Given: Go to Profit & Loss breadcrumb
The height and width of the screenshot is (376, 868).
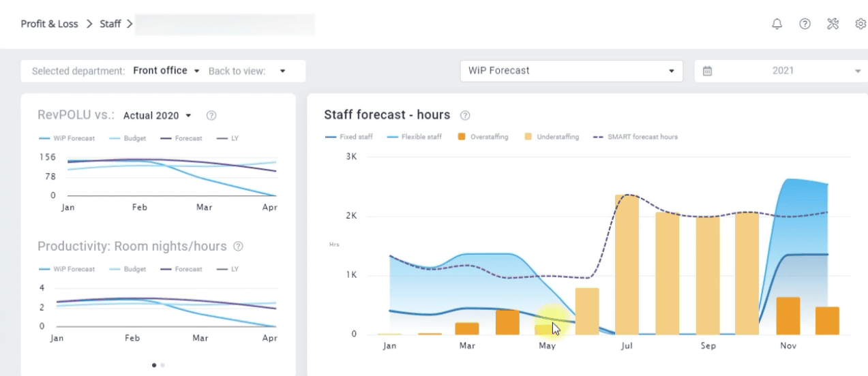Looking at the screenshot, I should pos(49,24).
